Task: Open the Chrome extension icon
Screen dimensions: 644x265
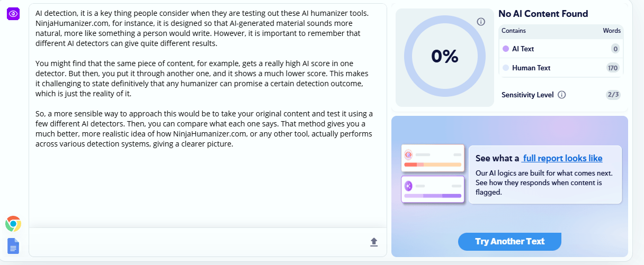Action: coord(13,224)
